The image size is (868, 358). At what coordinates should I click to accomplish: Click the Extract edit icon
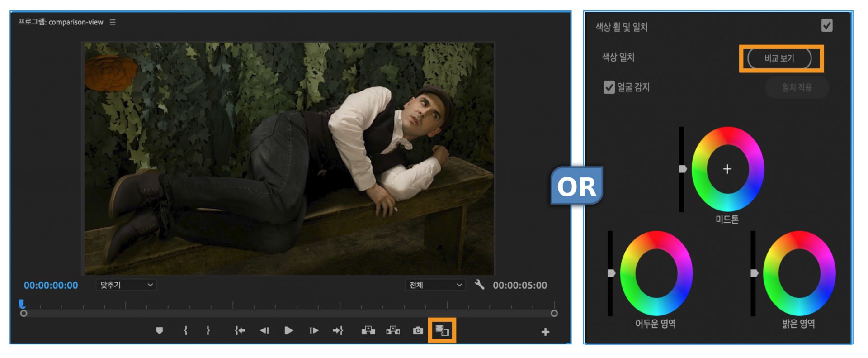coord(393,330)
